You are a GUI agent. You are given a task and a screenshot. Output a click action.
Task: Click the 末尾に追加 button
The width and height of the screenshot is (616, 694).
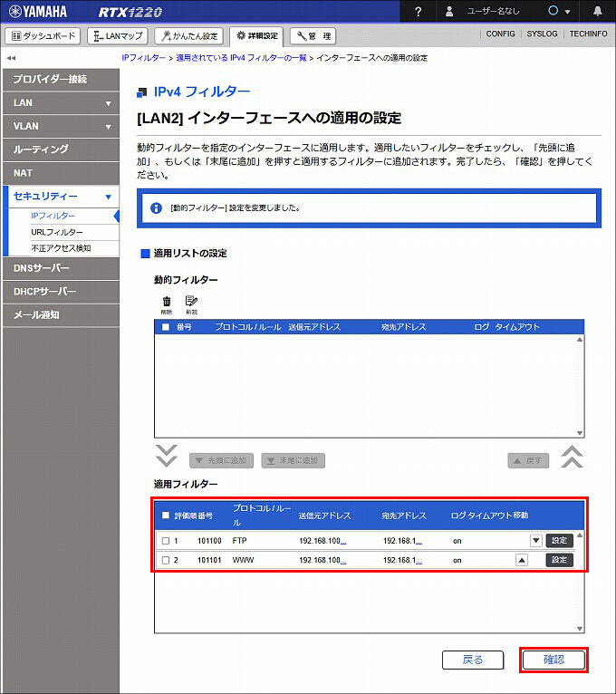[293, 461]
